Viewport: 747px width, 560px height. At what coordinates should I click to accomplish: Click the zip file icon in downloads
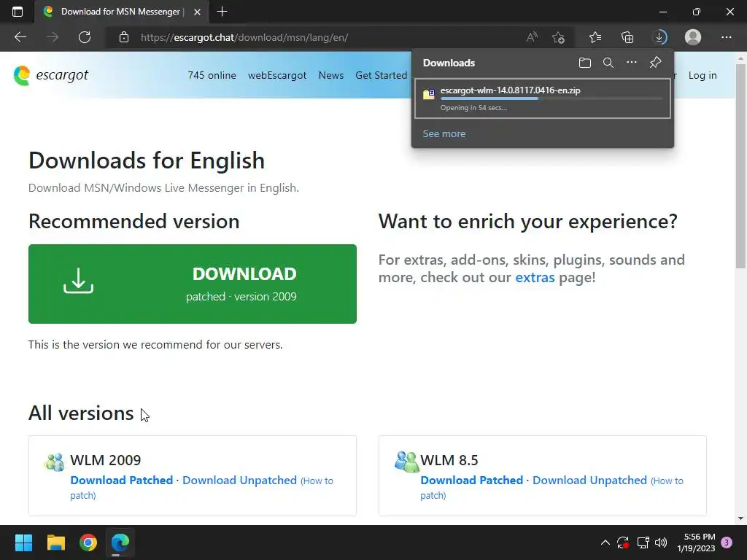pos(429,94)
